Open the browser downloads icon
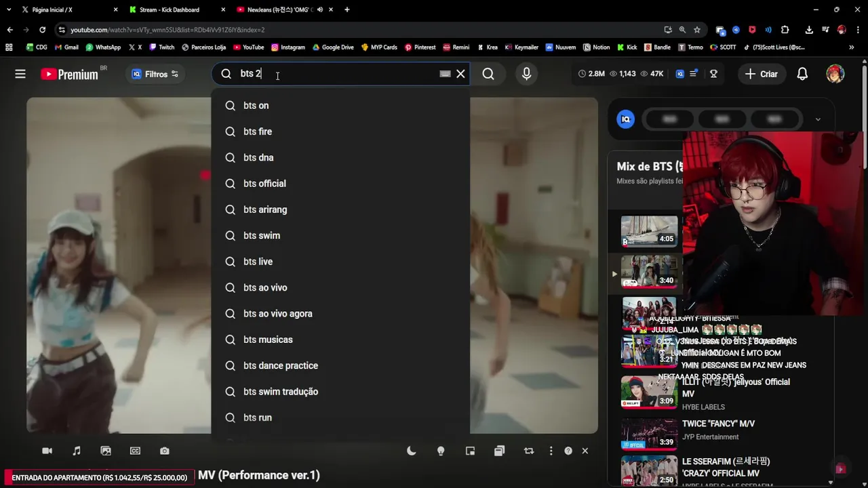Screen dimensions: 868x488 (x=809, y=30)
